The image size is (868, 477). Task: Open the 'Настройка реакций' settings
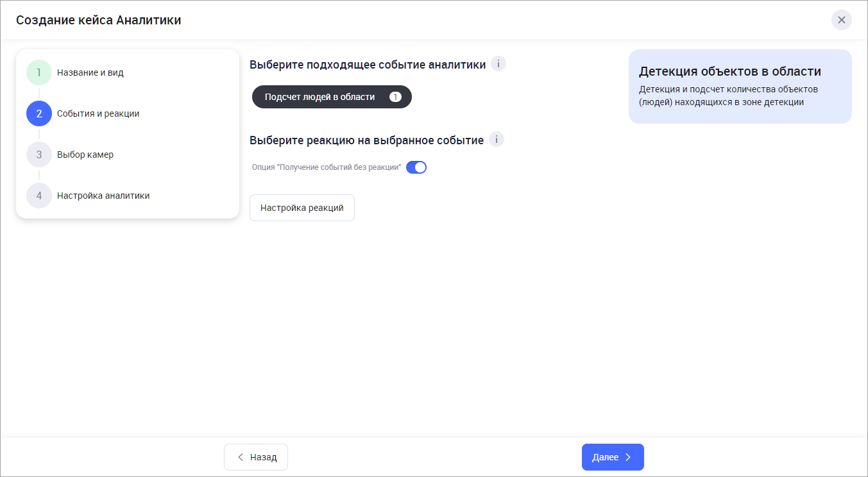click(x=302, y=208)
